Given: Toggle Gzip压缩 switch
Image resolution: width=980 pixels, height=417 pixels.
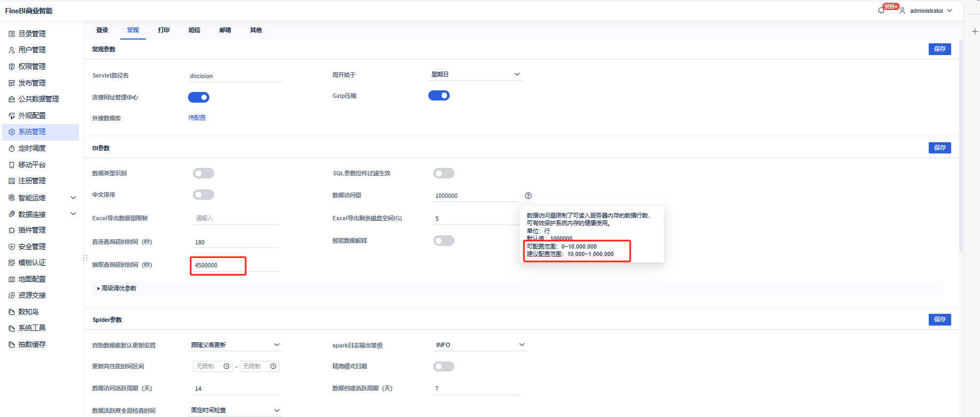Looking at the screenshot, I should click(x=439, y=95).
